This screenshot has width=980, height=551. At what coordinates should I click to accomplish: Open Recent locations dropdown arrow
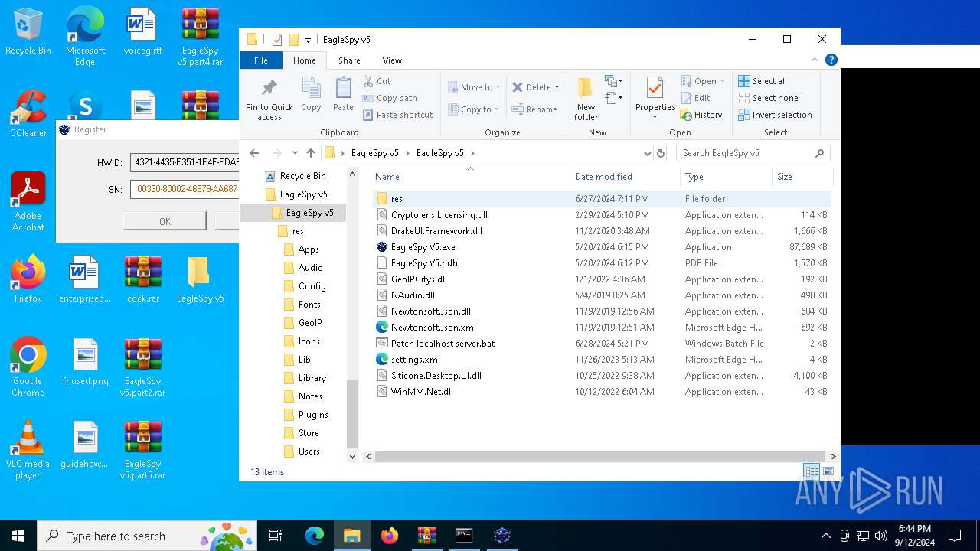tap(294, 153)
